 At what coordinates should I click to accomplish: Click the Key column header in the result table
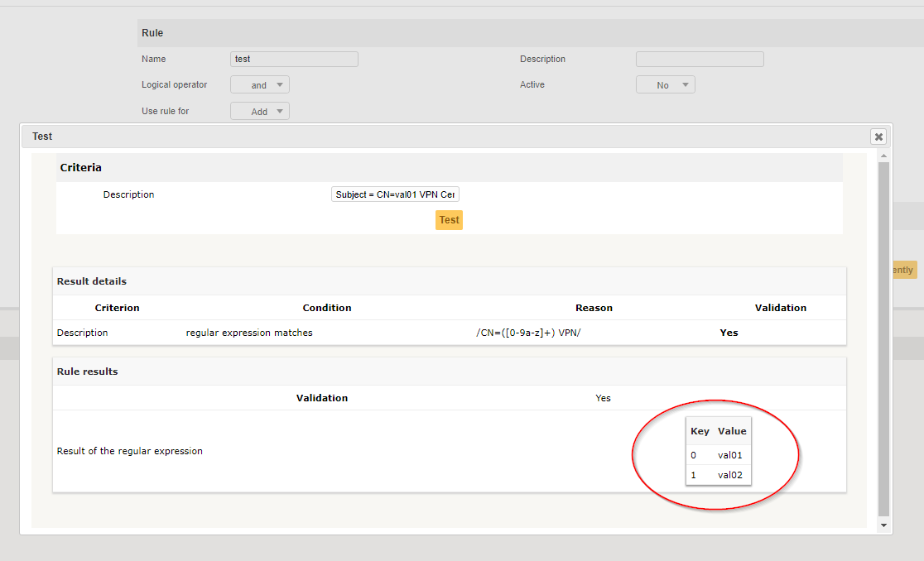pos(700,430)
